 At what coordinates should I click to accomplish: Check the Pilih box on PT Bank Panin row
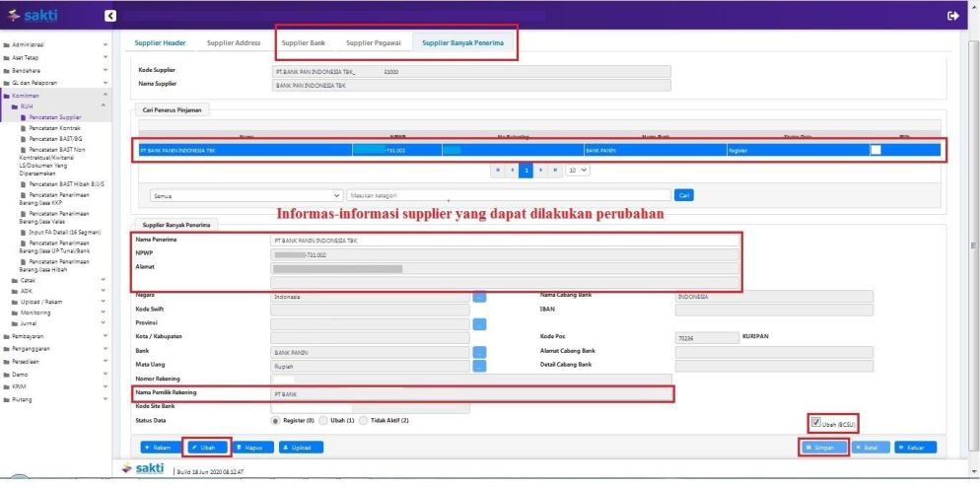click(875, 150)
